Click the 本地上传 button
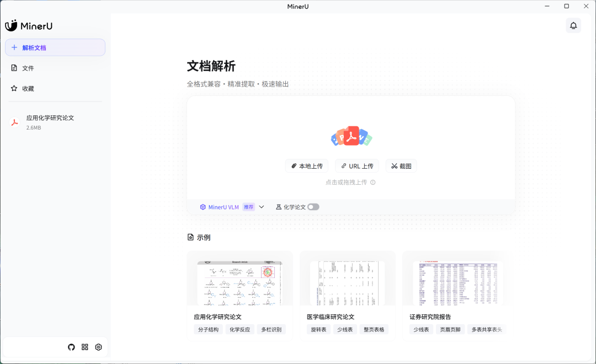 [x=307, y=166]
